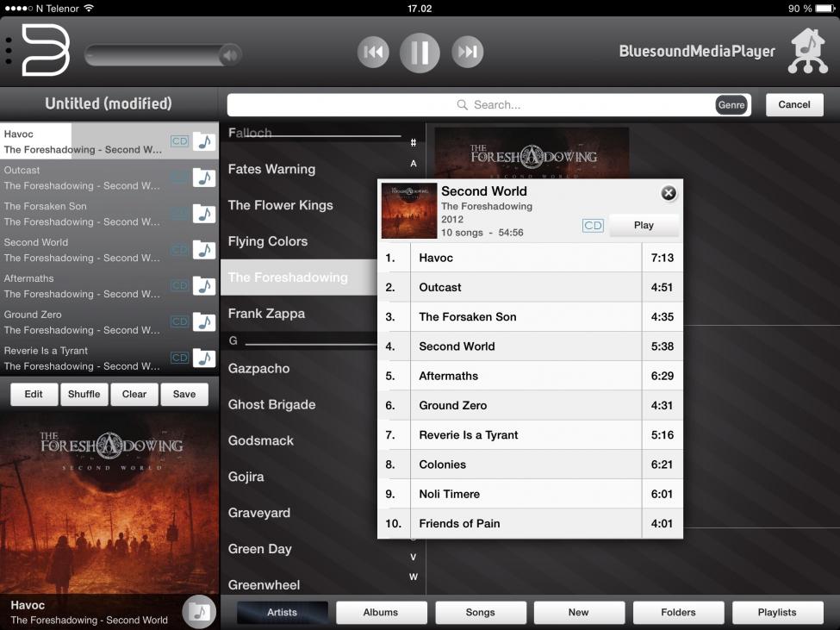840x630 pixels.
Task: Select artist The Flower Kings
Action: pyautogui.click(x=281, y=205)
